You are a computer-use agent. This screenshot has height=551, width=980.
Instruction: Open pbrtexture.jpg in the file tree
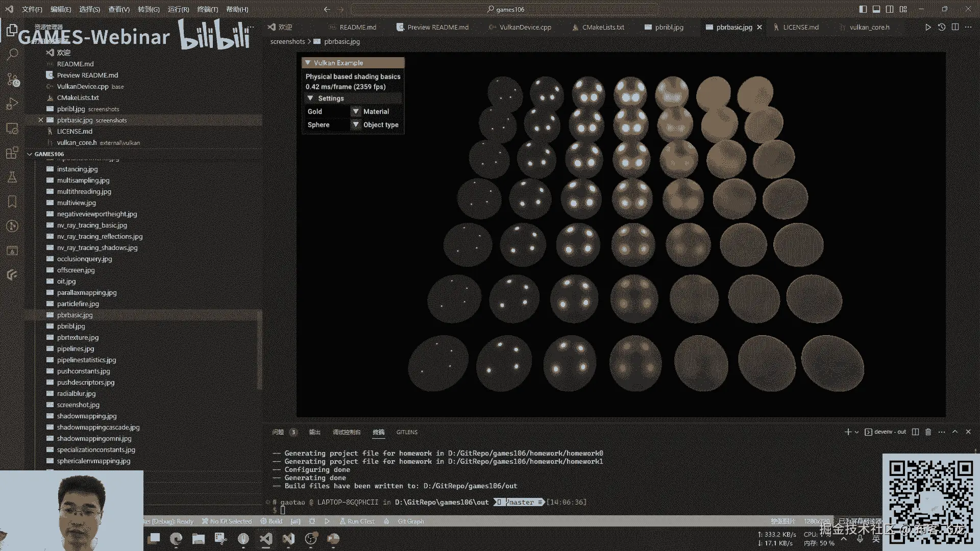tap(78, 338)
